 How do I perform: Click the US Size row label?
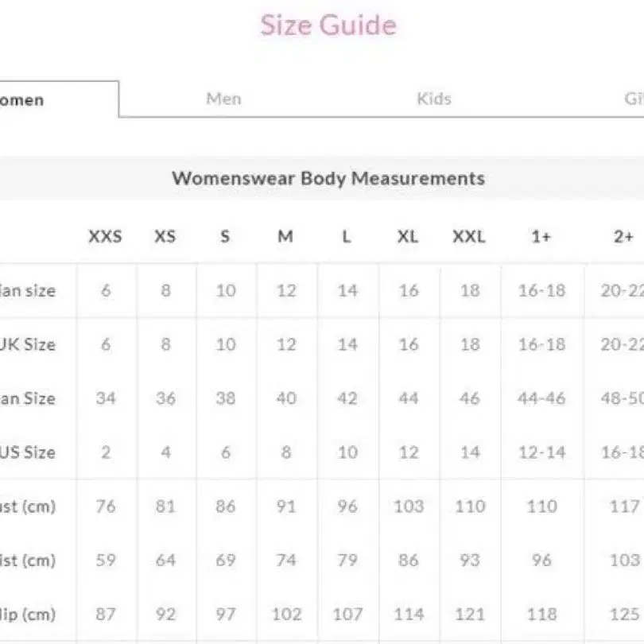pyautogui.click(x=32, y=452)
